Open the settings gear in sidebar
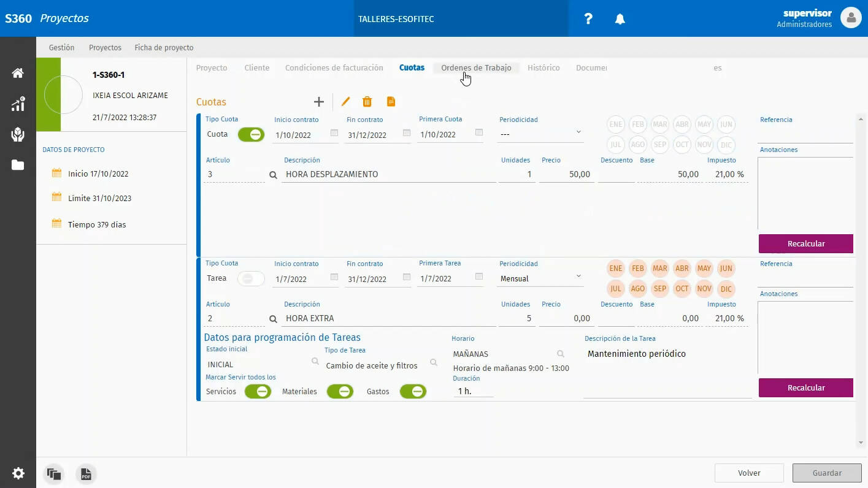Image resolution: width=868 pixels, height=488 pixels. coord(18,473)
